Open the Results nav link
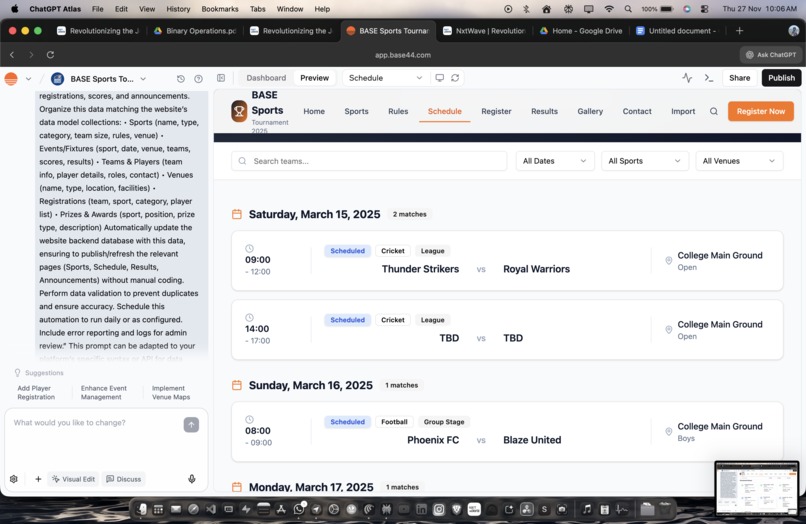This screenshot has width=806, height=524. click(544, 111)
